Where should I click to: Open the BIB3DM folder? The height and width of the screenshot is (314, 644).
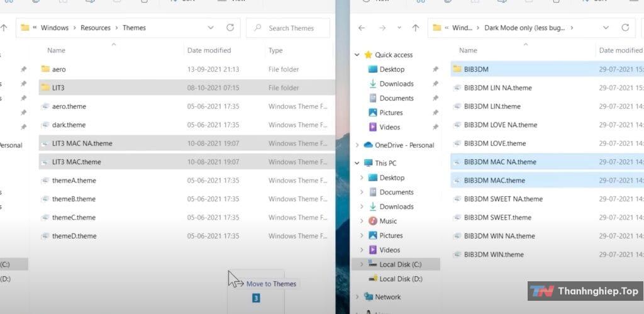[475, 69]
